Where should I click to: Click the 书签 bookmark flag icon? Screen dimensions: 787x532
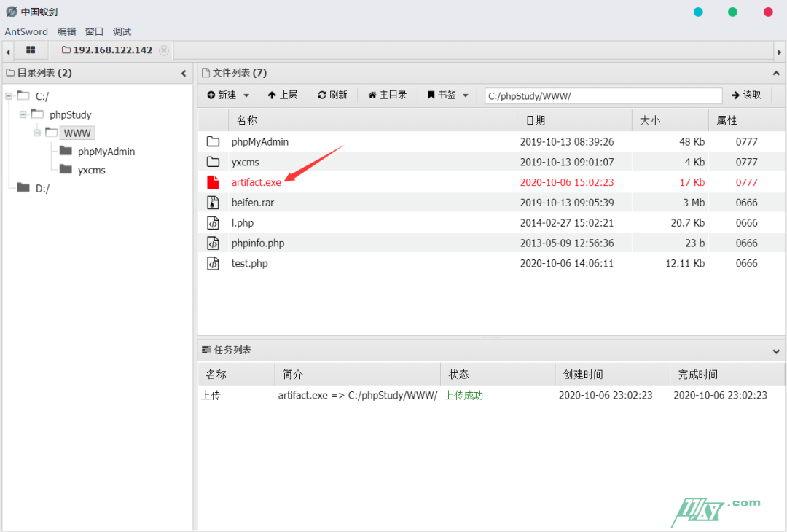(x=431, y=95)
